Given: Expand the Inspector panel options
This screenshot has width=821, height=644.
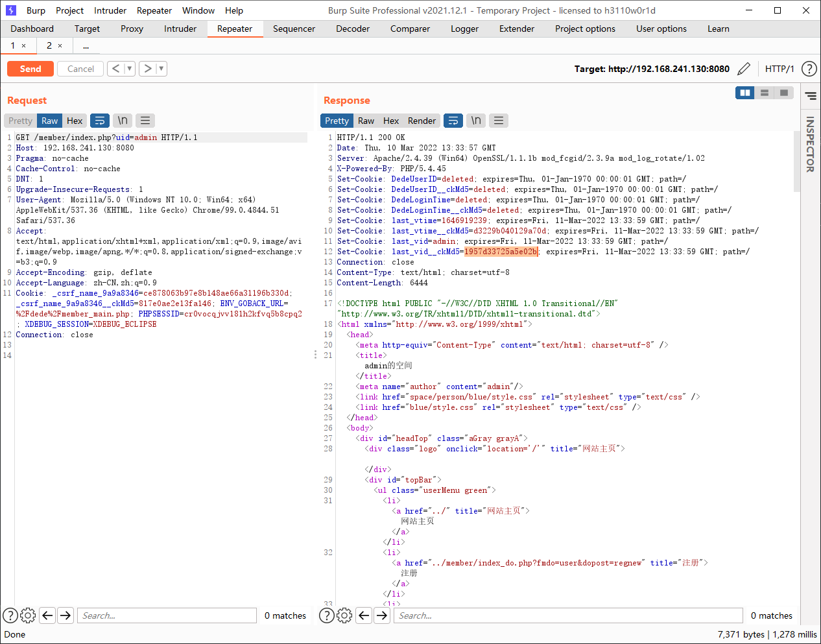Looking at the screenshot, I should (x=811, y=96).
